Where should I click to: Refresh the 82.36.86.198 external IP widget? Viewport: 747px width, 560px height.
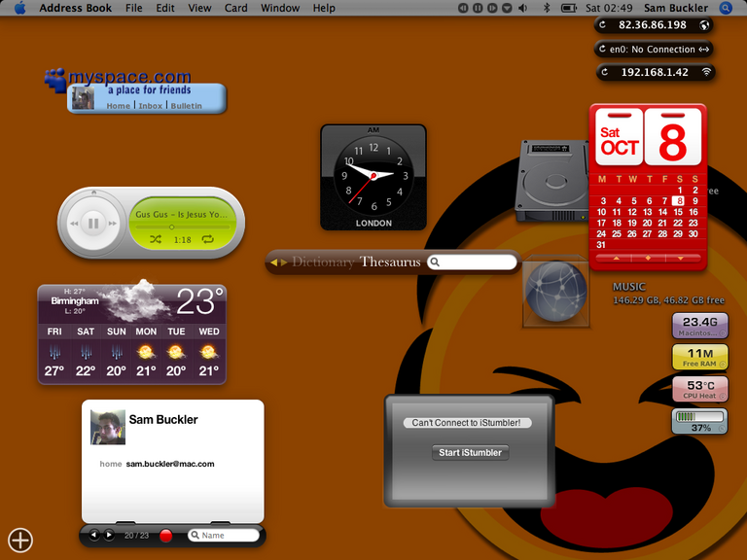(x=603, y=25)
